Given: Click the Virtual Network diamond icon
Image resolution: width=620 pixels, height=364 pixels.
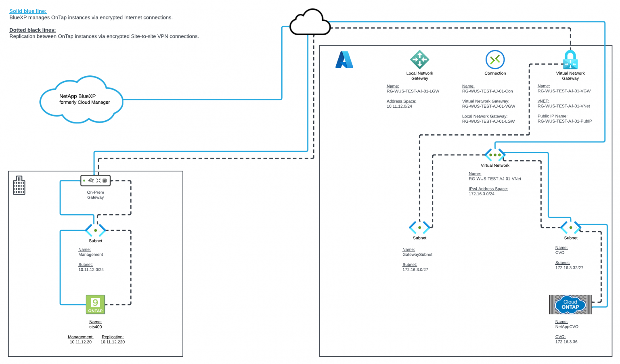Looking at the screenshot, I should tap(495, 155).
